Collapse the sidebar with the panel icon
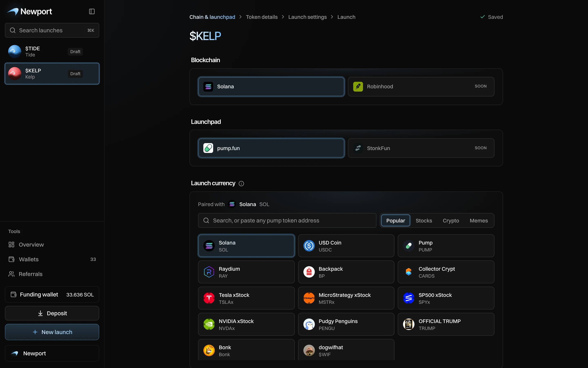This screenshot has width=588, height=368. click(92, 11)
